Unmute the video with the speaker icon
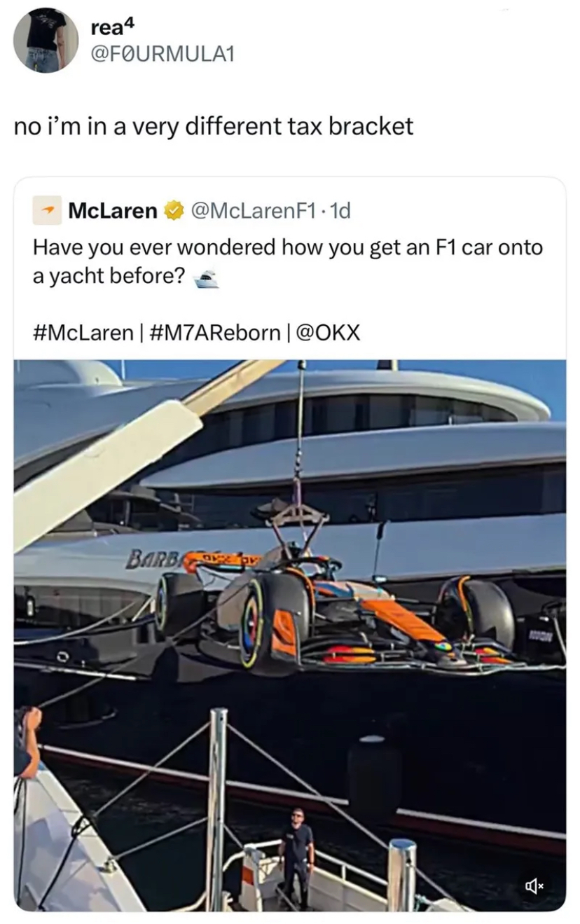This screenshot has width=580, height=924. [x=534, y=885]
